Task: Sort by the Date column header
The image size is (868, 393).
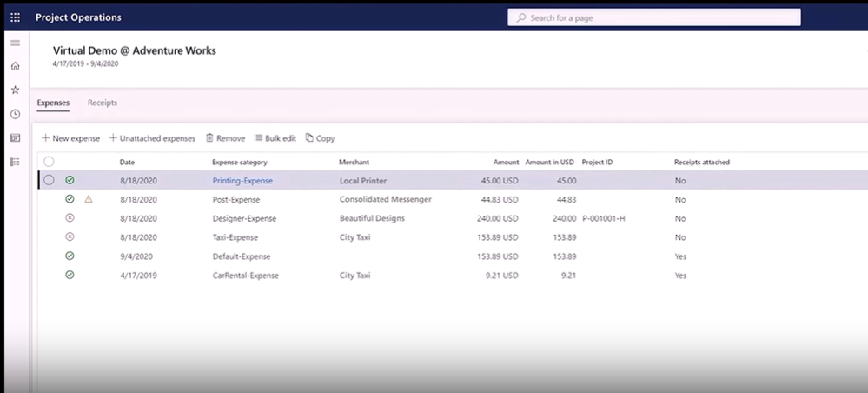Action: click(127, 162)
